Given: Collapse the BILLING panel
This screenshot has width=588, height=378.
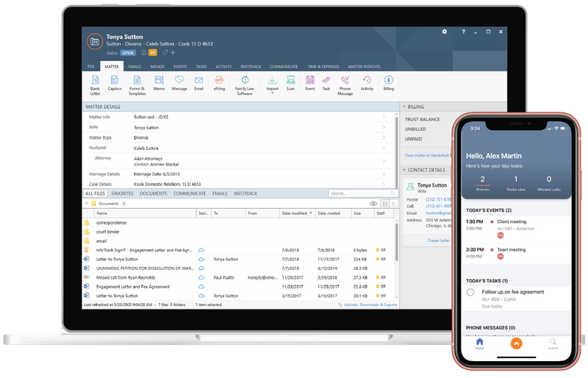Looking at the screenshot, I should [x=404, y=107].
